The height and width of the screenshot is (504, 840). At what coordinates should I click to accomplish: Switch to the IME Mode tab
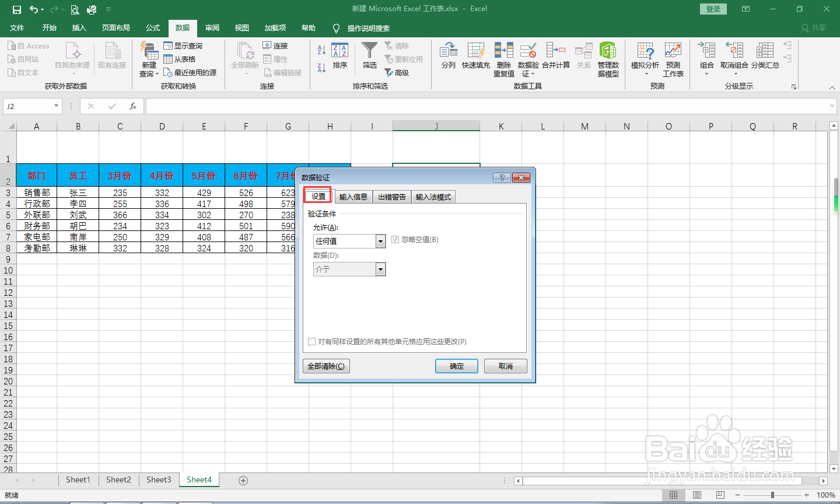(433, 197)
